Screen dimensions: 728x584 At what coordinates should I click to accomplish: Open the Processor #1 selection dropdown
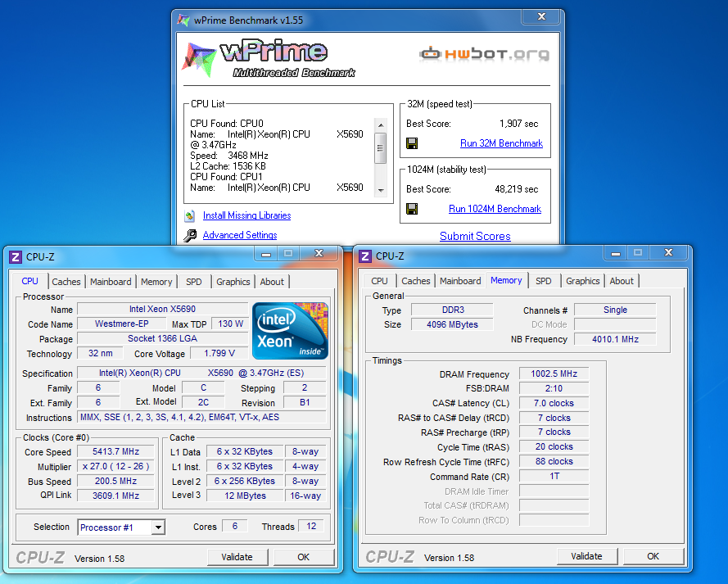pyautogui.click(x=158, y=527)
